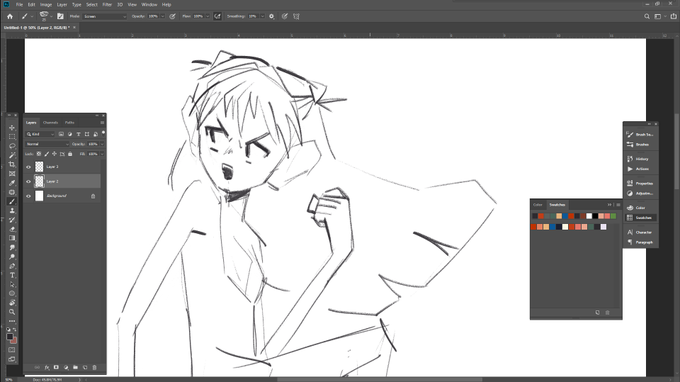Select the Hand tool

(x=12, y=303)
